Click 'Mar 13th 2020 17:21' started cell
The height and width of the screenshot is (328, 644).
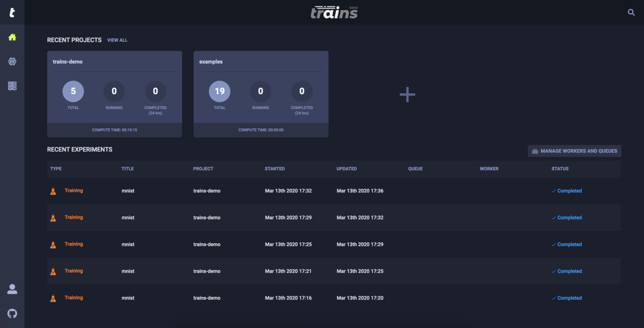(x=288, y=271)
